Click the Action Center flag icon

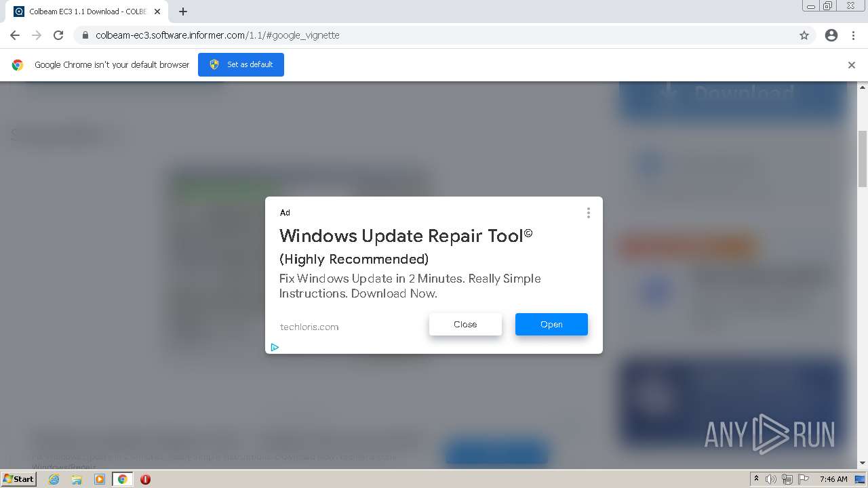(804, 479)
